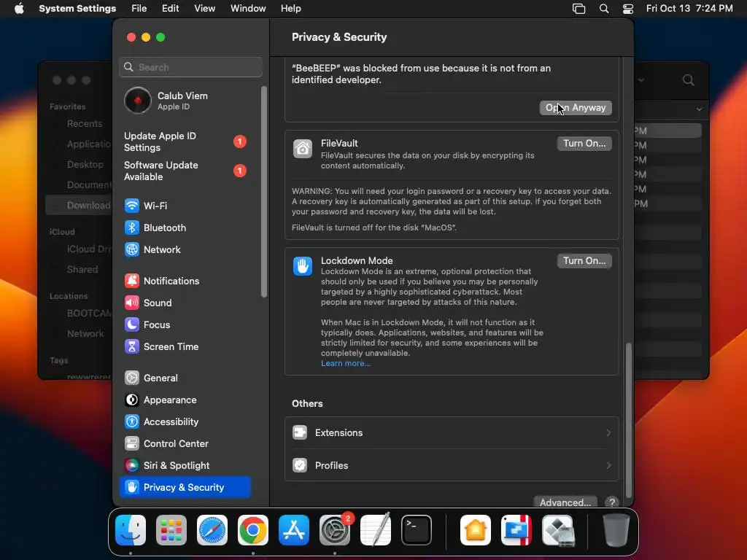This screenshot has width=747, height=560.
Task: Expand Profiles row
Action: 452,465
